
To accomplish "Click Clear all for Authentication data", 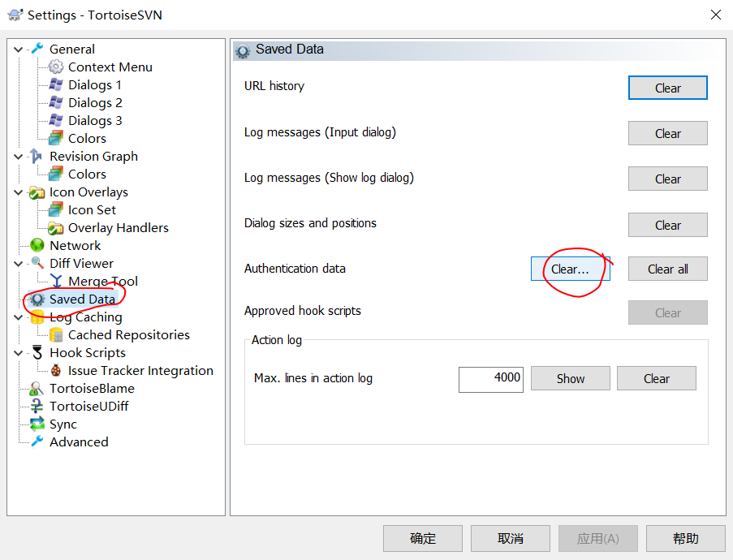I will click(667, 269).
